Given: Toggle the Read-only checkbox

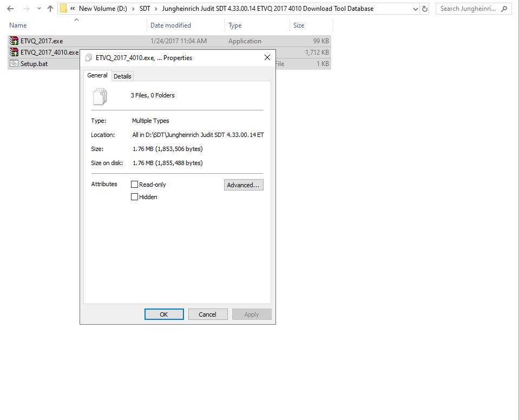Looking at the screenshot, I should [x=134, y=185].
